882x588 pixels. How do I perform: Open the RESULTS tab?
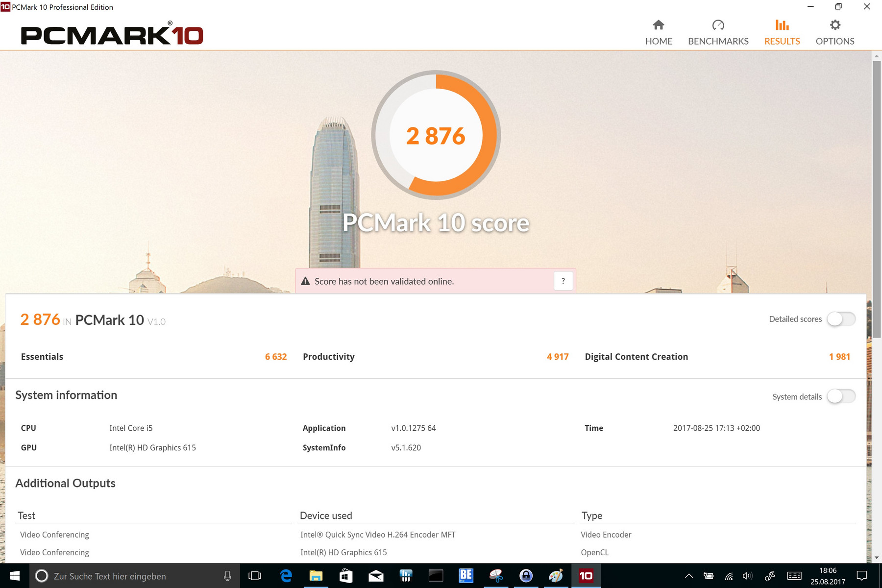(782, 32)
